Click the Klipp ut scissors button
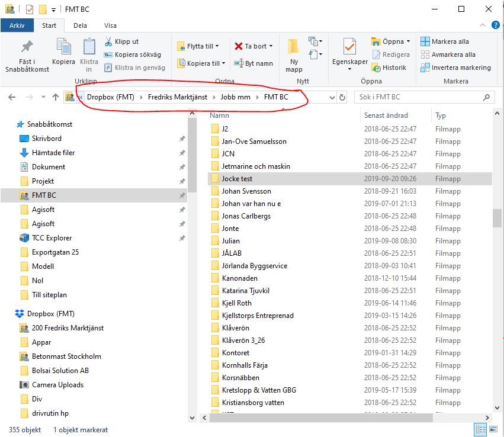This screenshot has width=504, height=437. click(x=121, y=41)
